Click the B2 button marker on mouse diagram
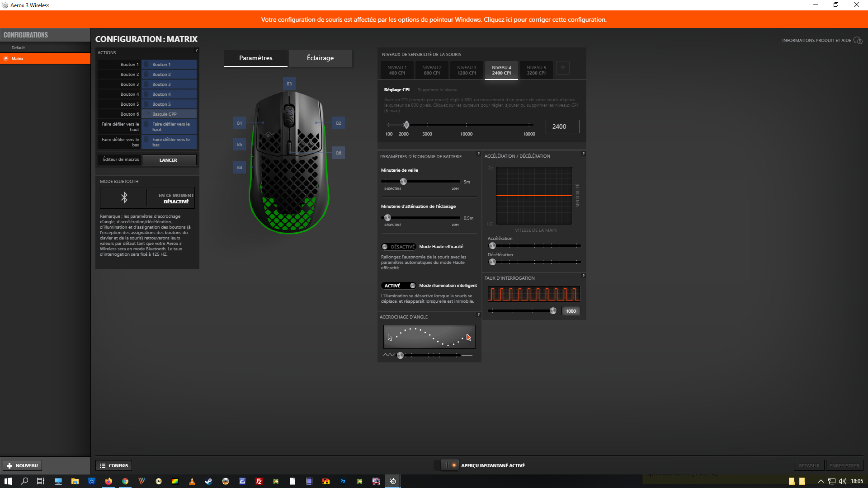The height and width of the screenshot is (488, 868). click(x=339, y=123)
